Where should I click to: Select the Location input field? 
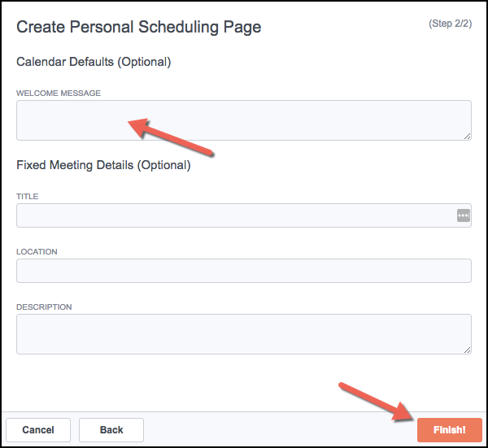tap(244, 271)
